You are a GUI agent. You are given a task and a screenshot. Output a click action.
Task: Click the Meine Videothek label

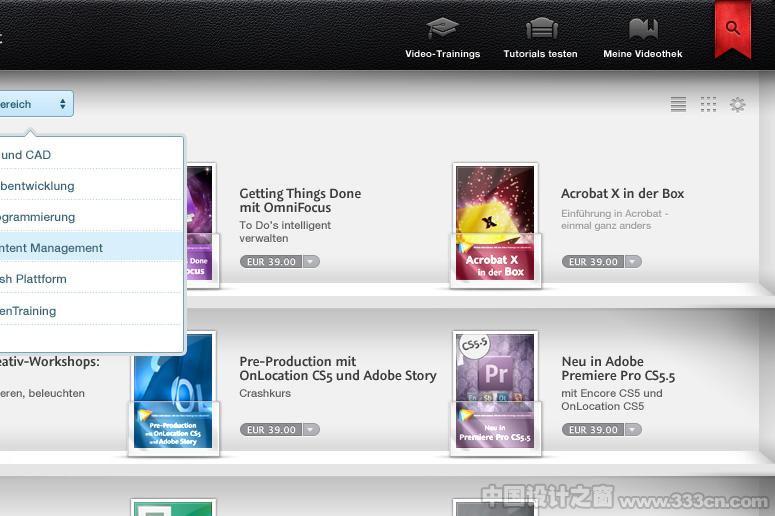coord(643,54)
